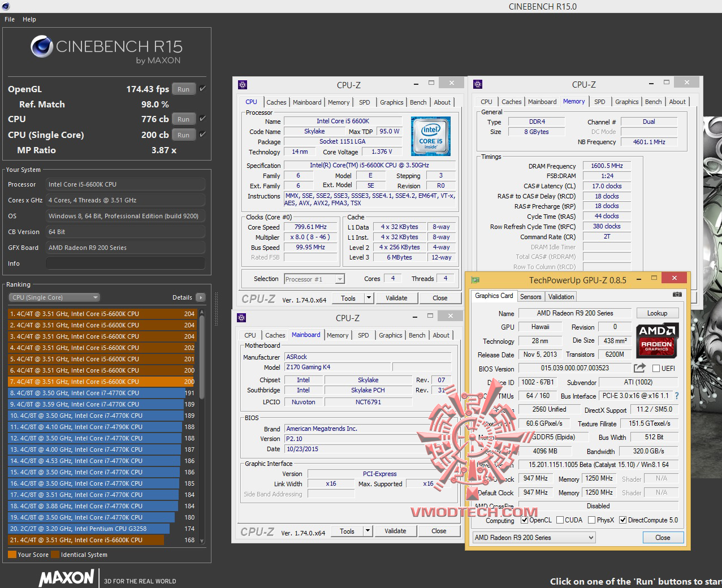Click the Bus Interface help question mark
722x588 pixels.
[677, 396]
